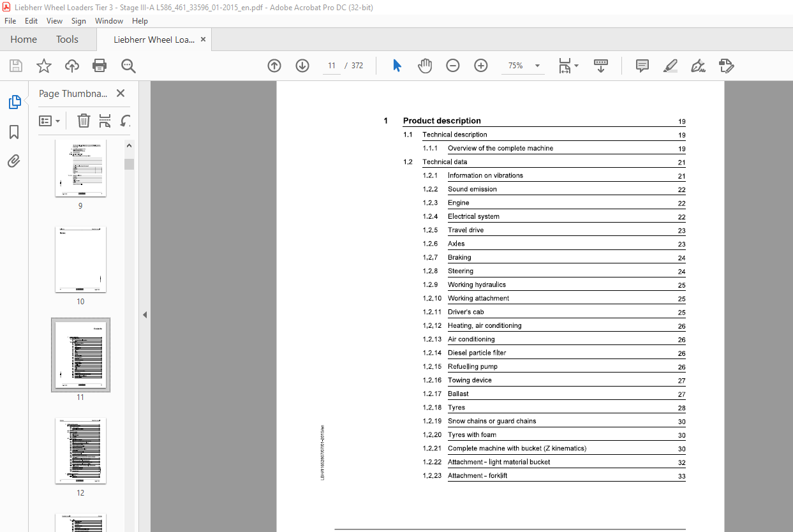The image size is (793, 532).
Task: Jump to Overview of the complete machine
Action: [500, 148]
